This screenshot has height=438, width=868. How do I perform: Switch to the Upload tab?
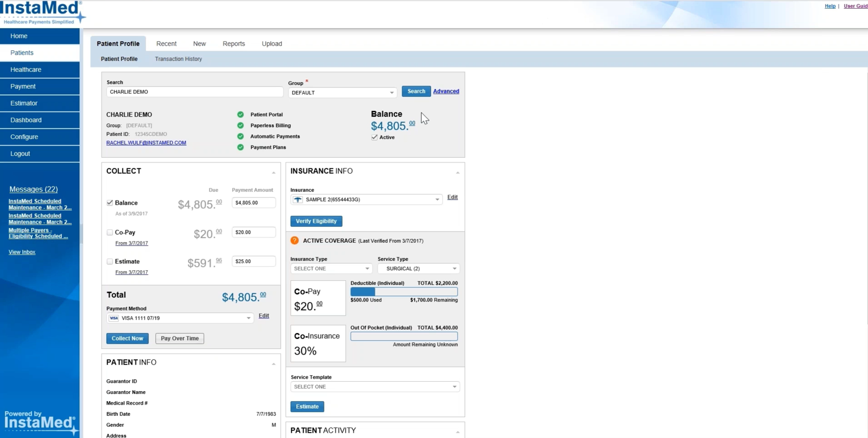(272, 44)
